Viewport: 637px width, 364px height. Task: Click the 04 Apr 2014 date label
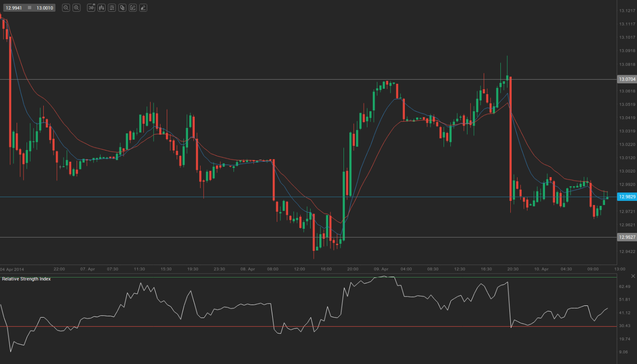(12, 269)
